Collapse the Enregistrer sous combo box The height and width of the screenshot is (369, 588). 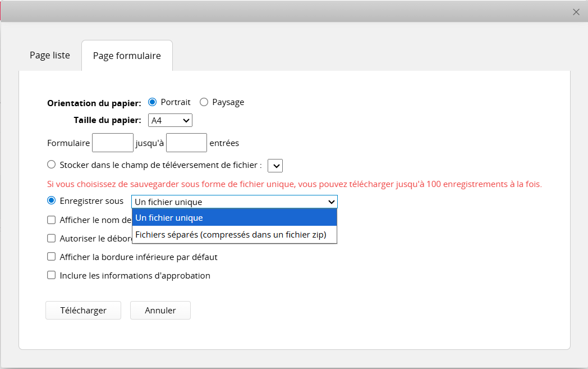click(235, 202)
